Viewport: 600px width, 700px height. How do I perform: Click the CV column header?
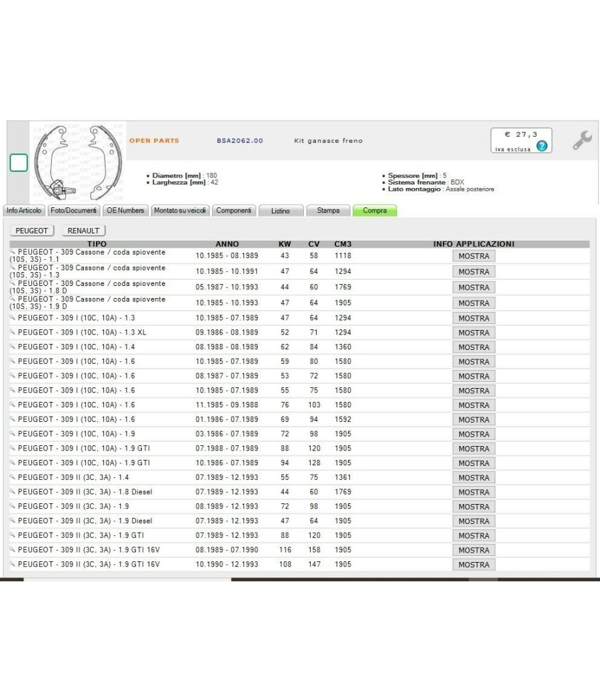coord(314,244)
